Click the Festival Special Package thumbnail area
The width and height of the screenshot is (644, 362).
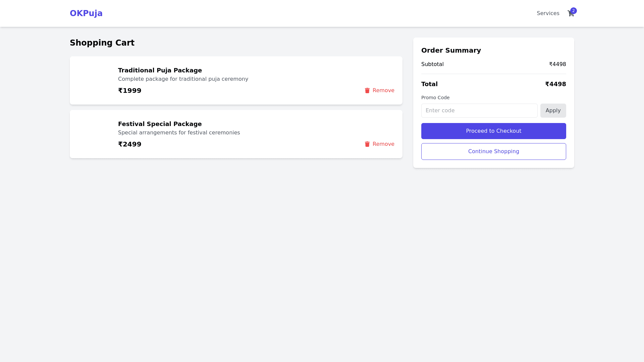click(x=94, y=134)
